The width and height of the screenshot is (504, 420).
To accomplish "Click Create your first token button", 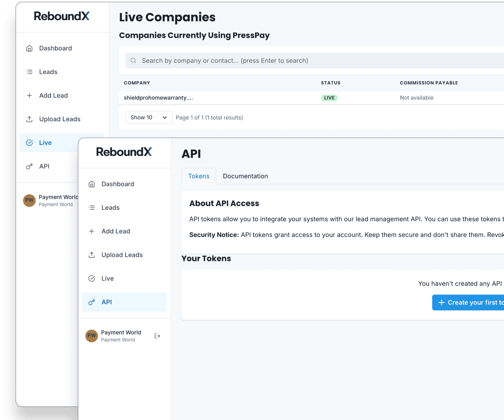I will click(468, 303).
